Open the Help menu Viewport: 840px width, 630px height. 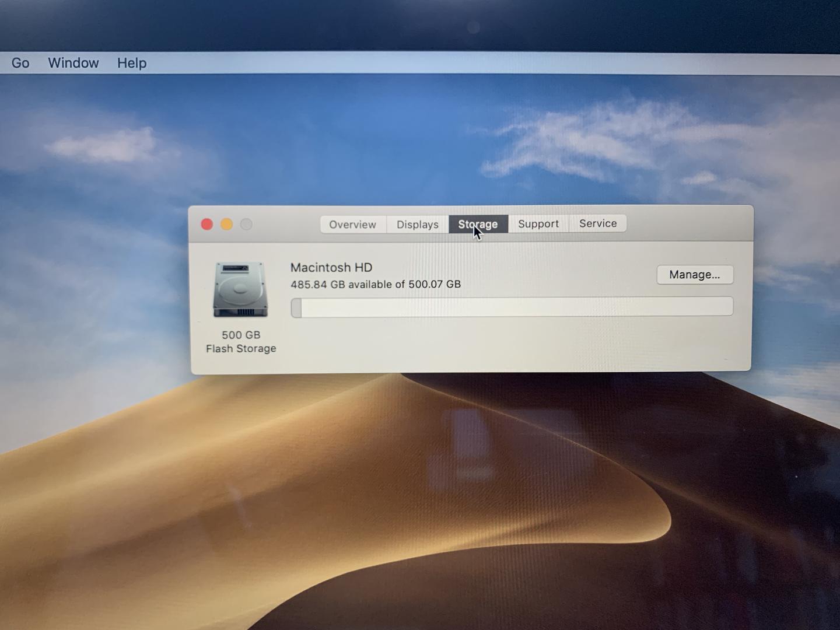pos(132,63)
